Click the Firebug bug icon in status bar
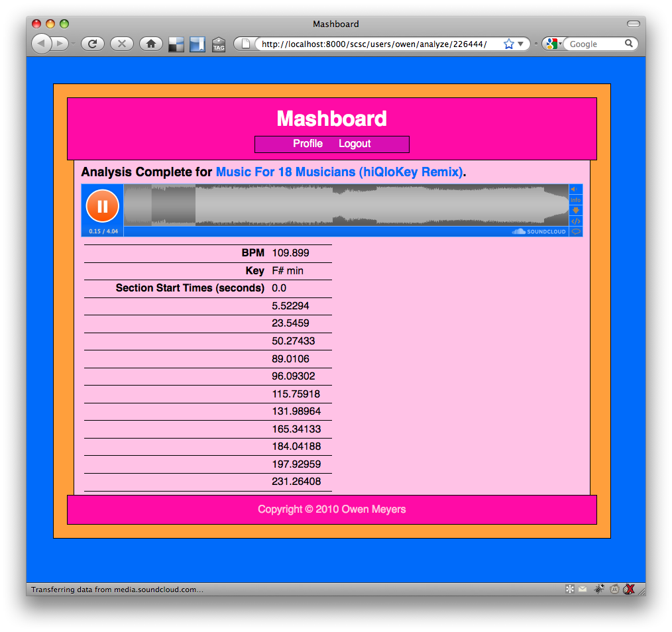 point(599,589)
